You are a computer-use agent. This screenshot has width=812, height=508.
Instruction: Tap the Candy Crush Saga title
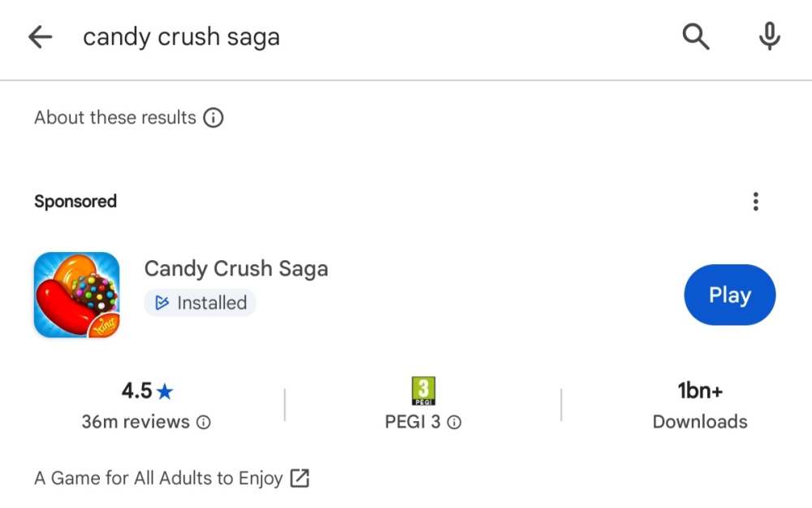pos(236,268)
